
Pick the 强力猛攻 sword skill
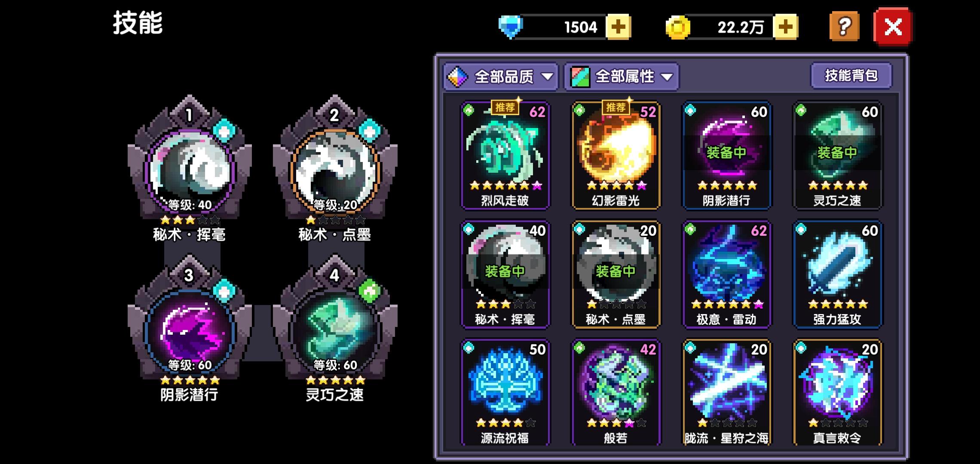point(837,275)
